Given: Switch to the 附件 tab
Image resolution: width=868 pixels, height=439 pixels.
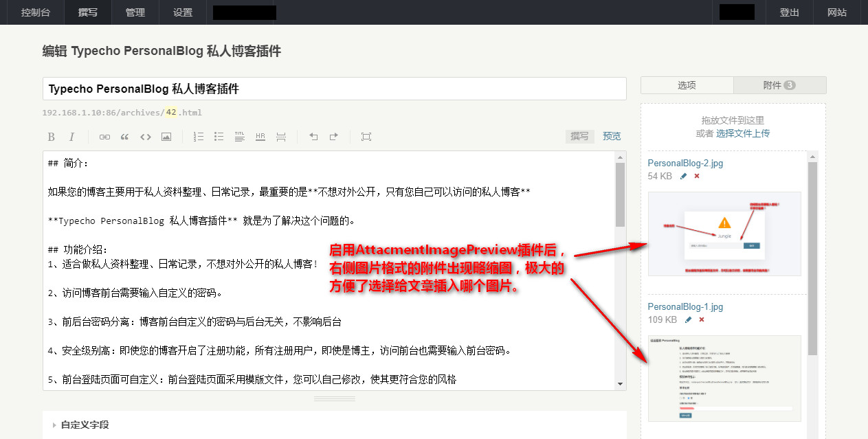Looking at the screenshot, I should coord(780,85).
